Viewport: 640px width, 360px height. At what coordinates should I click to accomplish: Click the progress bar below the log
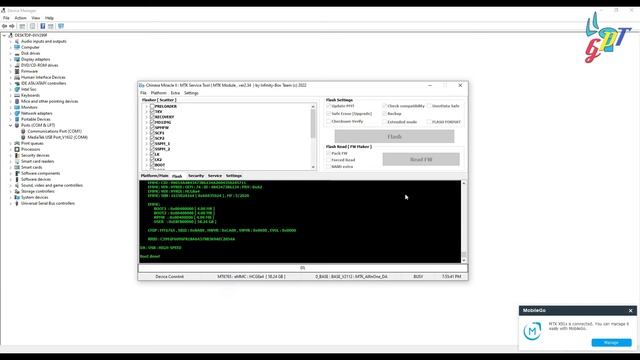(303, 268)
